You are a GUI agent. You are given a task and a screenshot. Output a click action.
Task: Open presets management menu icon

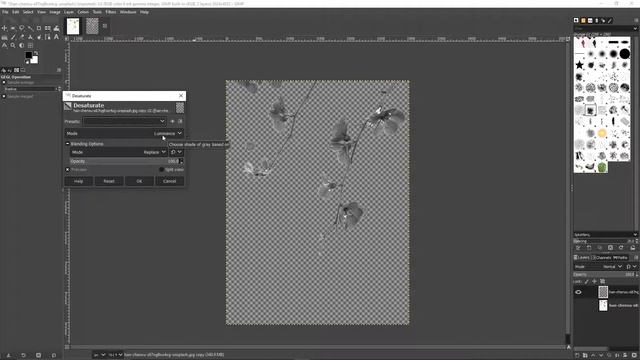pos(180,121)
